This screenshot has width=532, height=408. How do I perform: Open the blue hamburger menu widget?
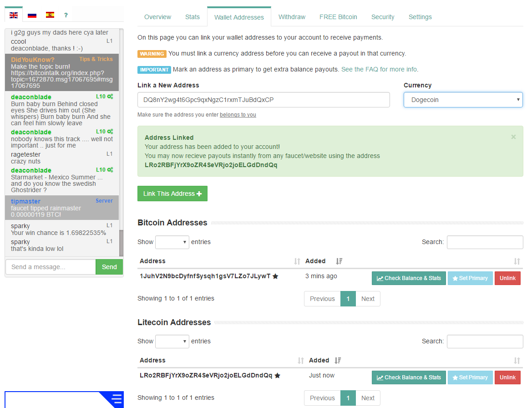pos(117,399)
